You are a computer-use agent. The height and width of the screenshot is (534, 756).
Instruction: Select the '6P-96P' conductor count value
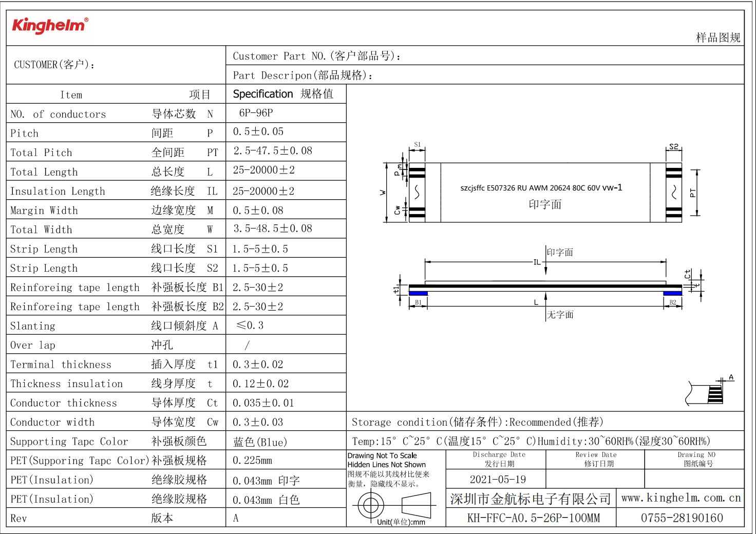coord(256,113)
